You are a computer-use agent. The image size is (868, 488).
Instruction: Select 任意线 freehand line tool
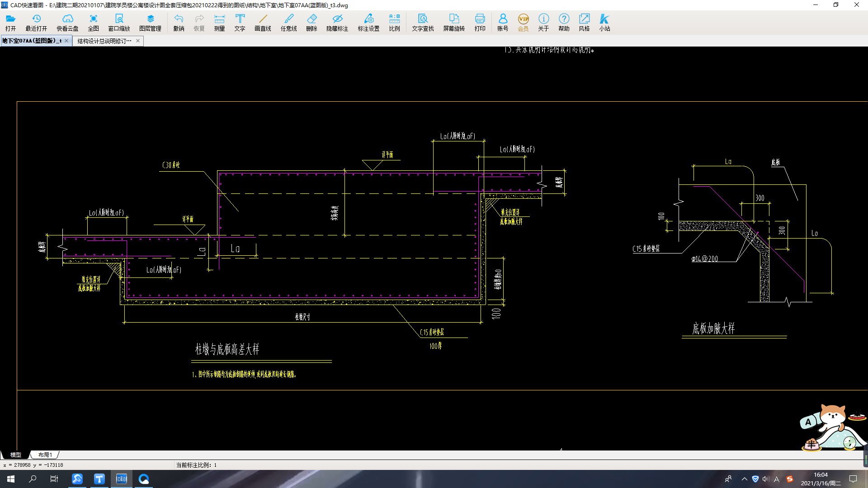288,23
